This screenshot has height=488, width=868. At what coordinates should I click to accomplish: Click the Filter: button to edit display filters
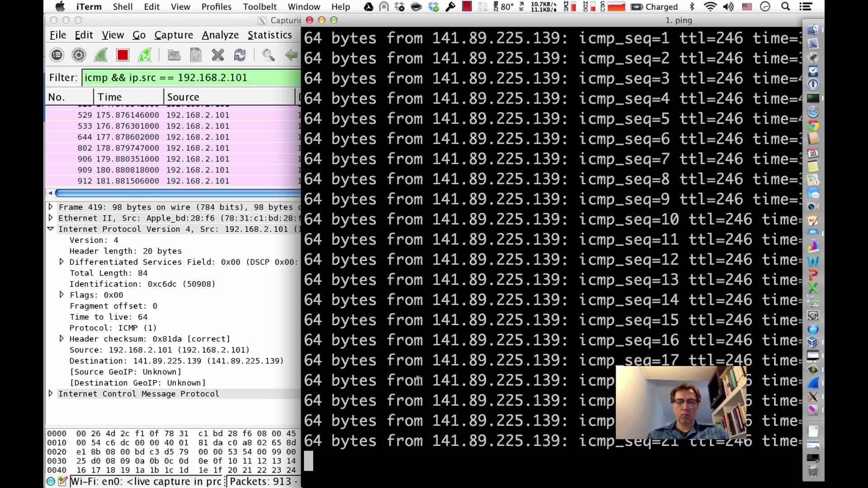63,77
